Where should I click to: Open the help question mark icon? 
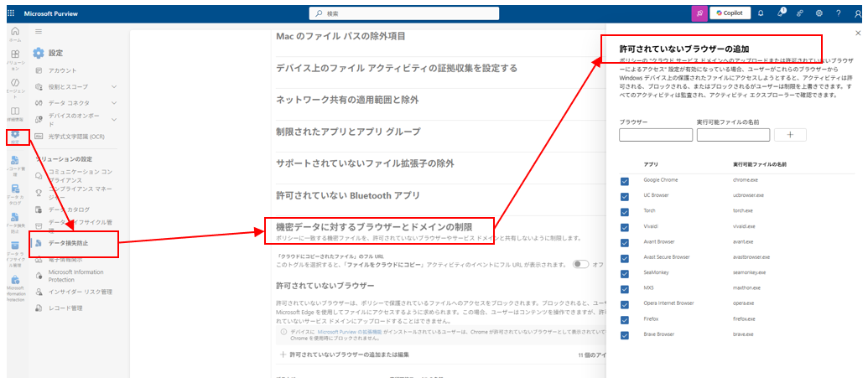pyautogui.click(x=839, y=13)
